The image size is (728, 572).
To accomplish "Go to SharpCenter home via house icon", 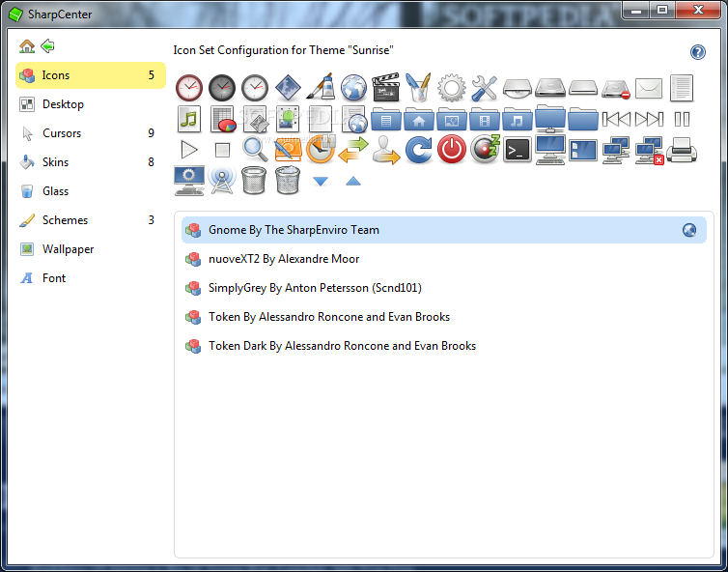I will pyautogui.click(x=27, y=46).
